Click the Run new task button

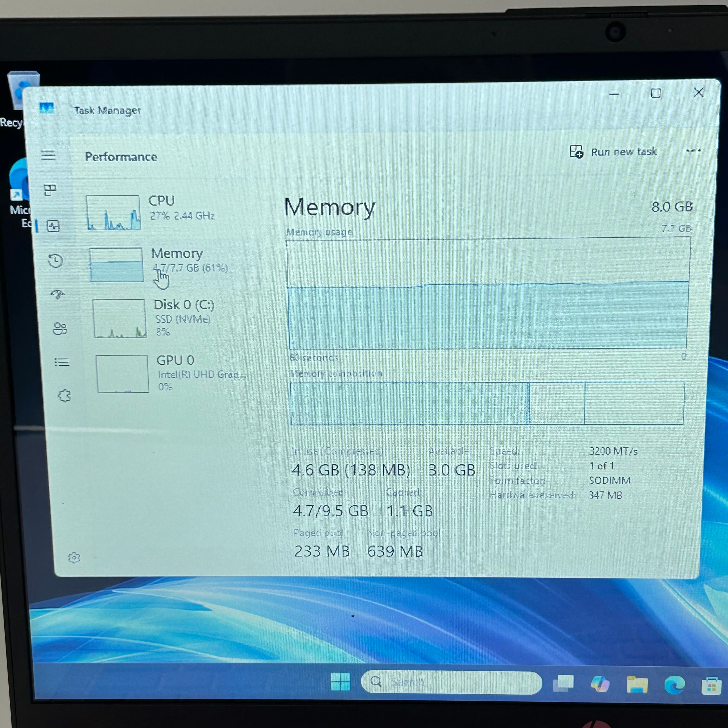point(613,152)
